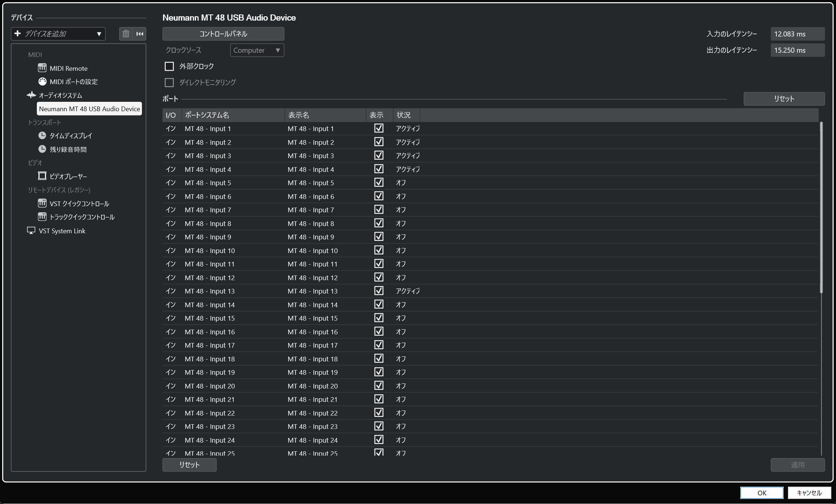Select ビデオプレーヤー in the tree
Screen dimensions: 836x504
pyautogui.click(x=68, y=177)
